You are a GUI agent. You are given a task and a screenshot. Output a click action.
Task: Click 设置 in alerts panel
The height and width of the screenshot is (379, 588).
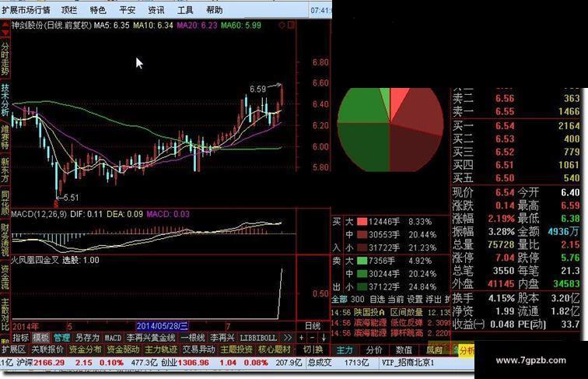click(415, 300)
